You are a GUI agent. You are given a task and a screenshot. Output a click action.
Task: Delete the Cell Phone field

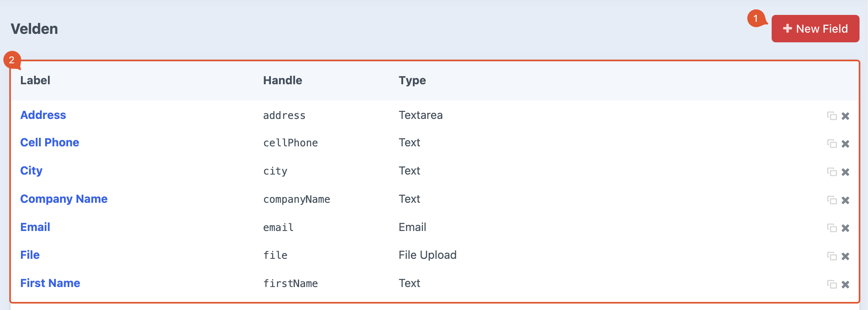point(845,144)
